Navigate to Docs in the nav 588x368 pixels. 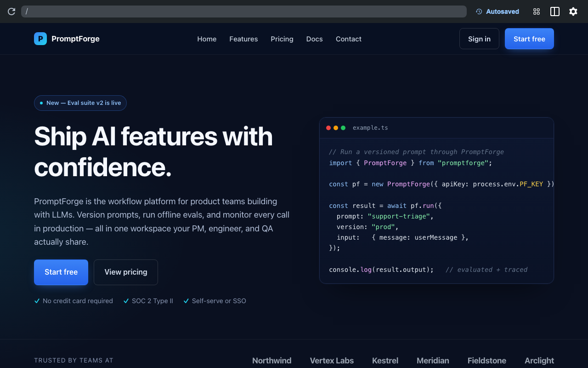315,39
